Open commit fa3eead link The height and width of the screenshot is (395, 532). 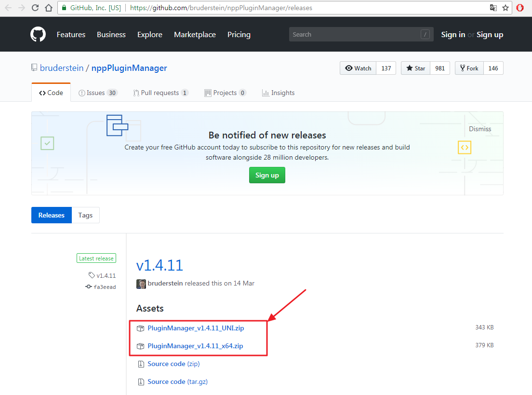[105, 287]
